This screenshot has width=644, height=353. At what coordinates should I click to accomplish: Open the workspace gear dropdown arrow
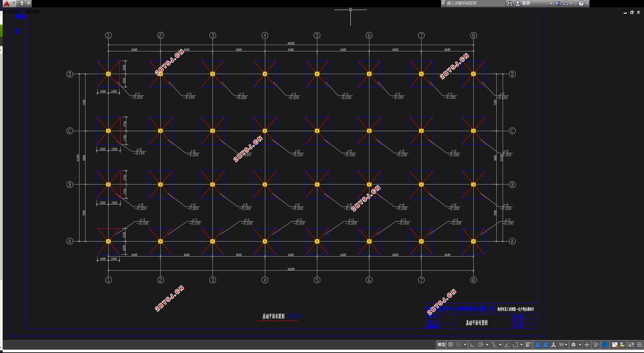(580, 345)
